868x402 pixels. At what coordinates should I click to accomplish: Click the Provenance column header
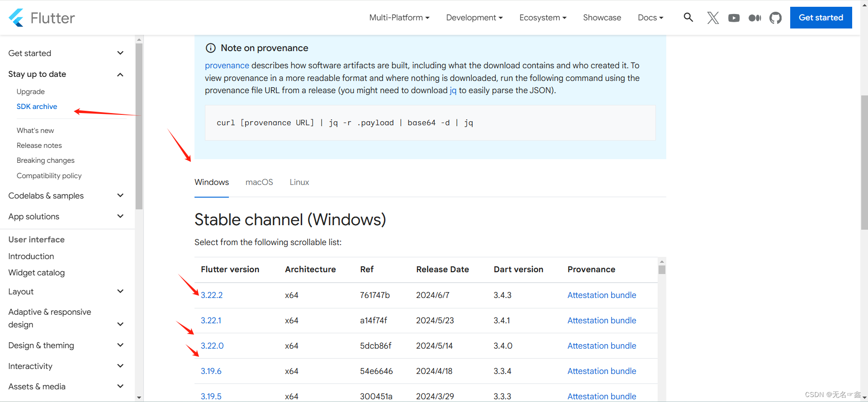[591, 270]
